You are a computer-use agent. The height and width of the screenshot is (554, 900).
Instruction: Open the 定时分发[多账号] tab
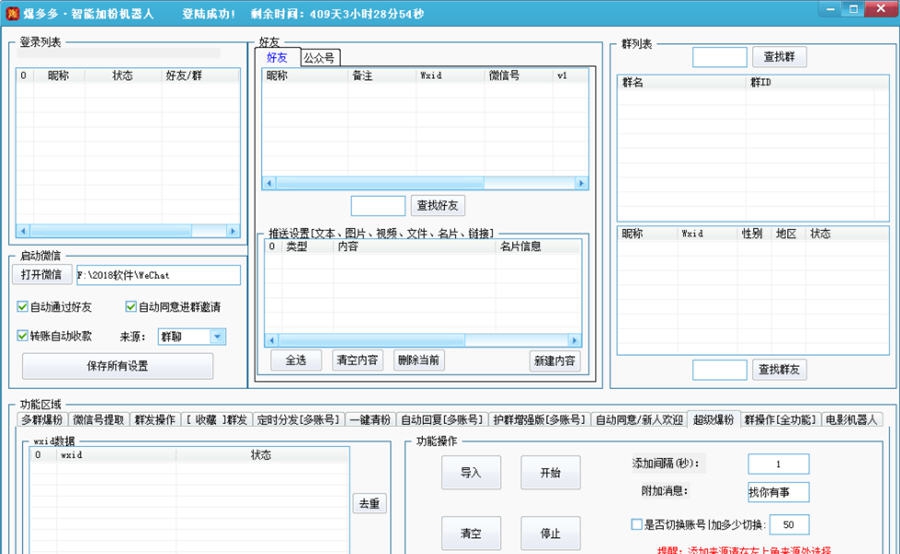click(298, 420)
